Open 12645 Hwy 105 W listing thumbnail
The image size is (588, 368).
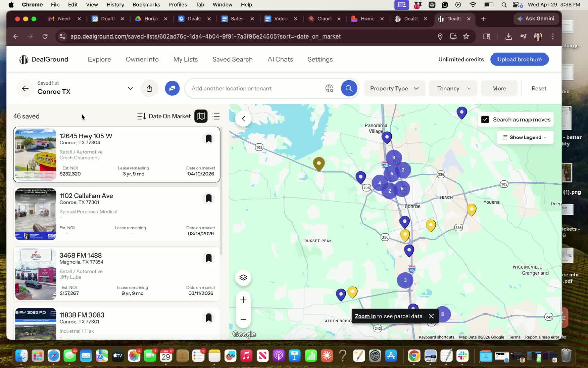(x=36, y=154)
